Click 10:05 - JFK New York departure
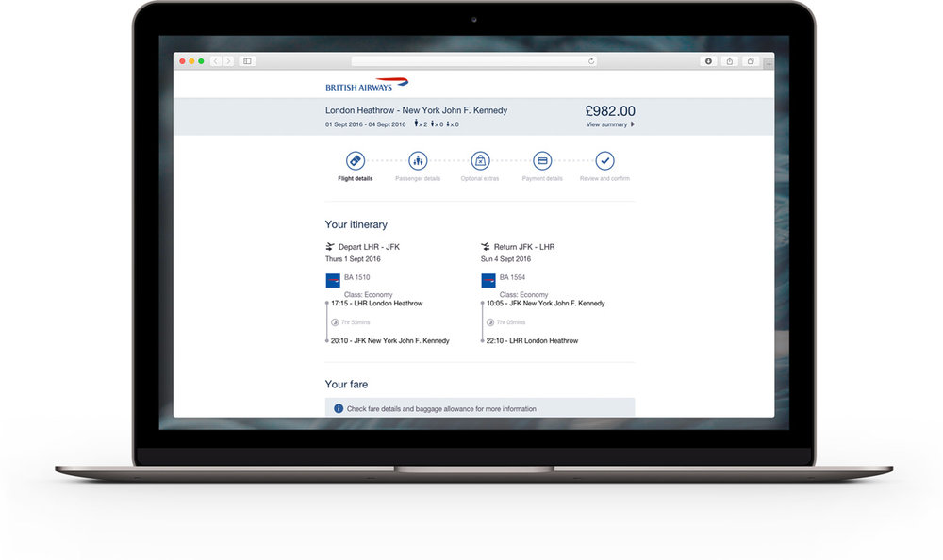 (x=545, y=304)
